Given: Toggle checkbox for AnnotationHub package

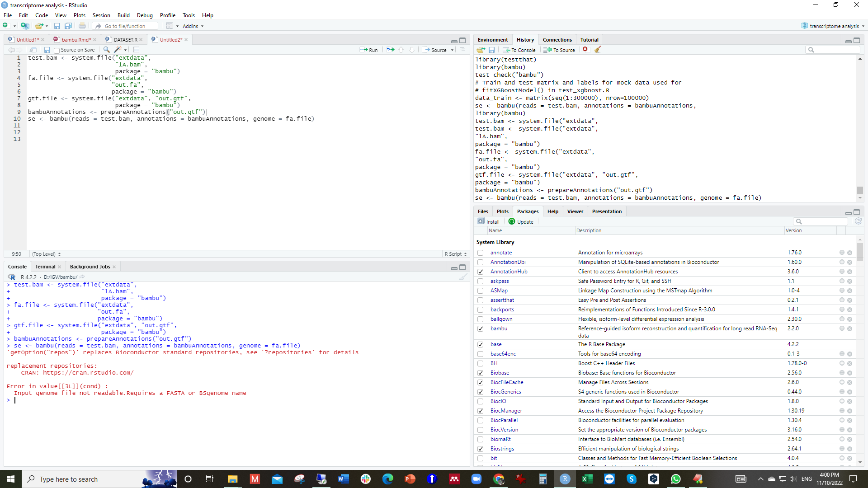Looking at the screenshot, I should click(481, 272).
